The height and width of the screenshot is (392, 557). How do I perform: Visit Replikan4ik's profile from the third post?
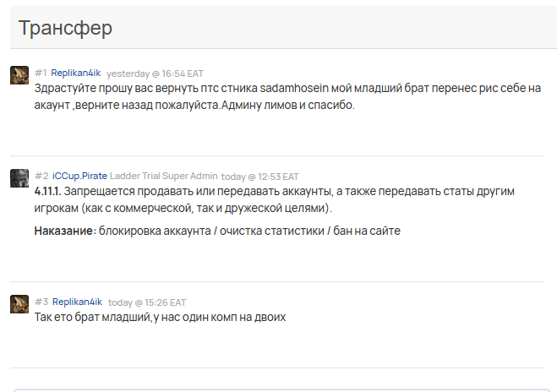tap(77, 302)
